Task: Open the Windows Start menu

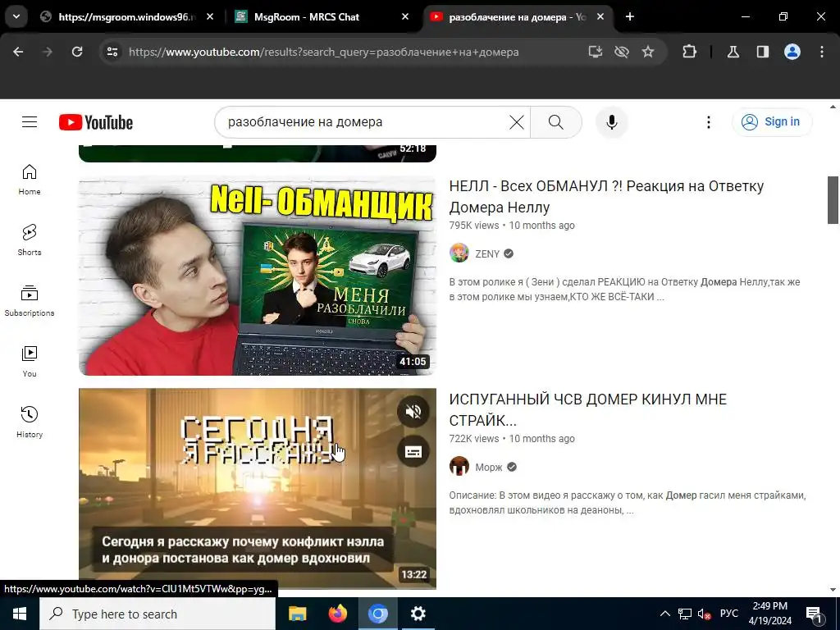Action: point(20,614)
